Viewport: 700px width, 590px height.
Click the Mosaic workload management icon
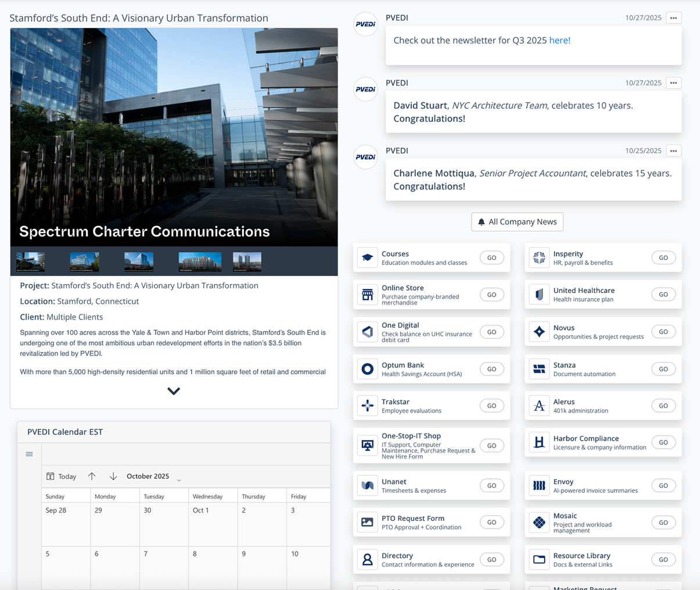[539, 522]
